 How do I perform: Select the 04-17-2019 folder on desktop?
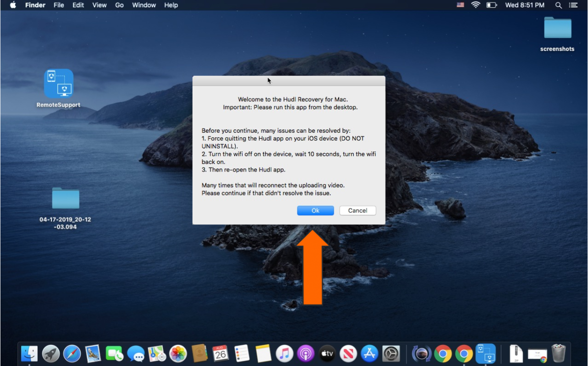click(x=66, y=198)
